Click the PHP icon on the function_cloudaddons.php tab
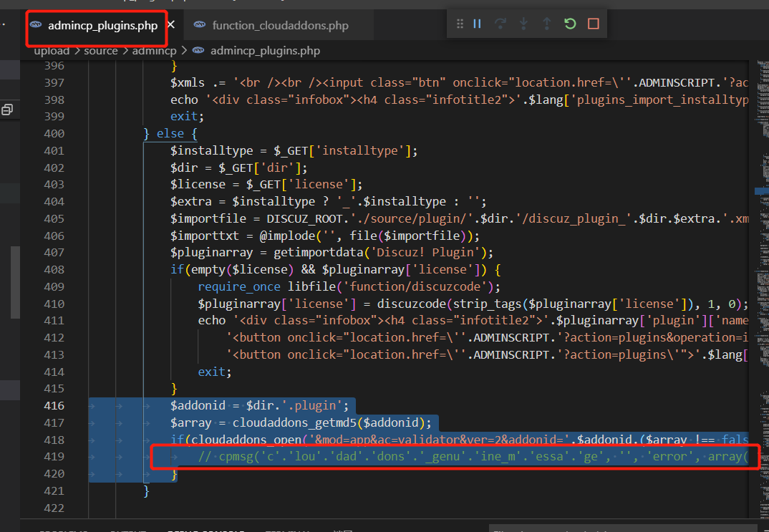The height and width of the screenshot is (532, 769). point(200,24)
